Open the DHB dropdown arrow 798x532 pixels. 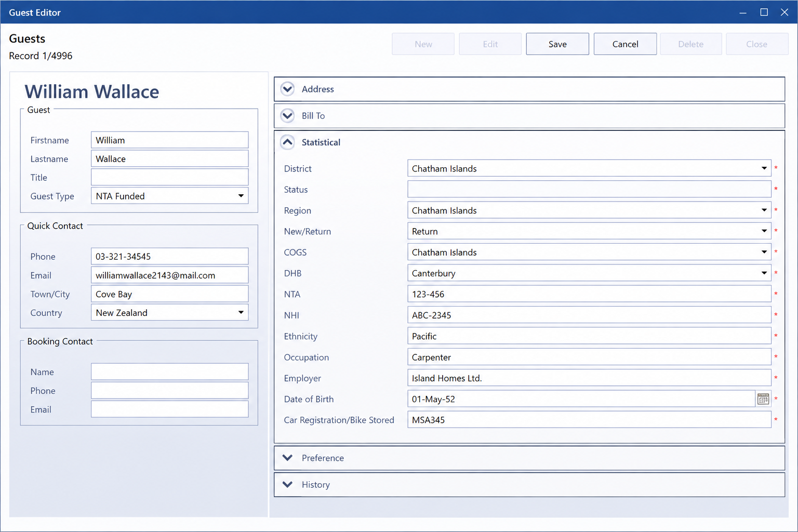click(x=764, y=273)
